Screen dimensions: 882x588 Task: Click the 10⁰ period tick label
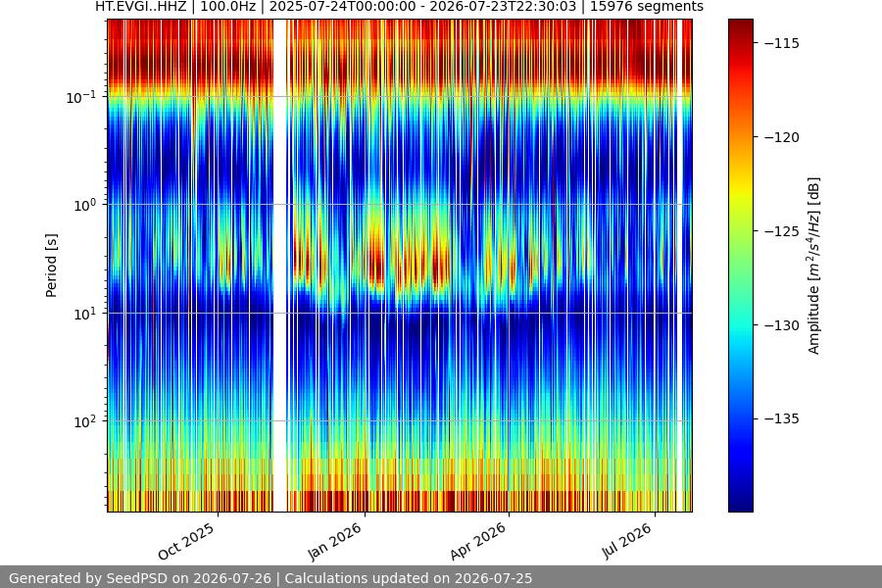84,206
